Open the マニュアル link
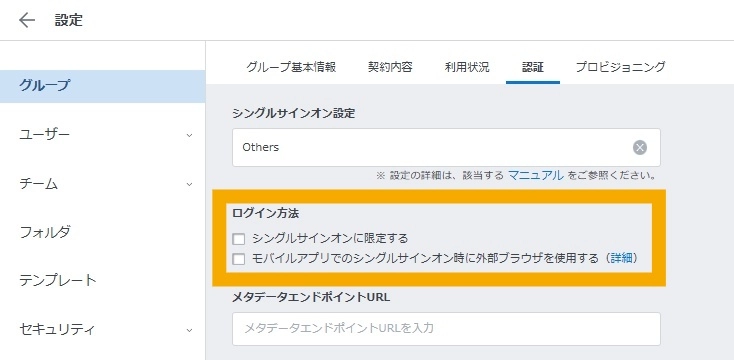The image size is (734, 360). click(x=536, y=176)
